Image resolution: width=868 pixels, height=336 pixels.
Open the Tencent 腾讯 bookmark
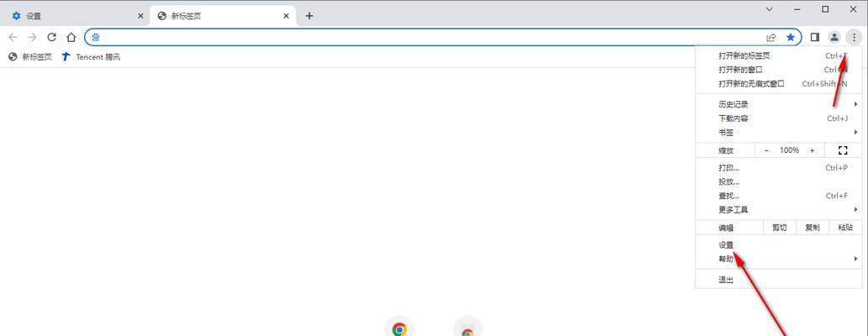pos(90,56)
